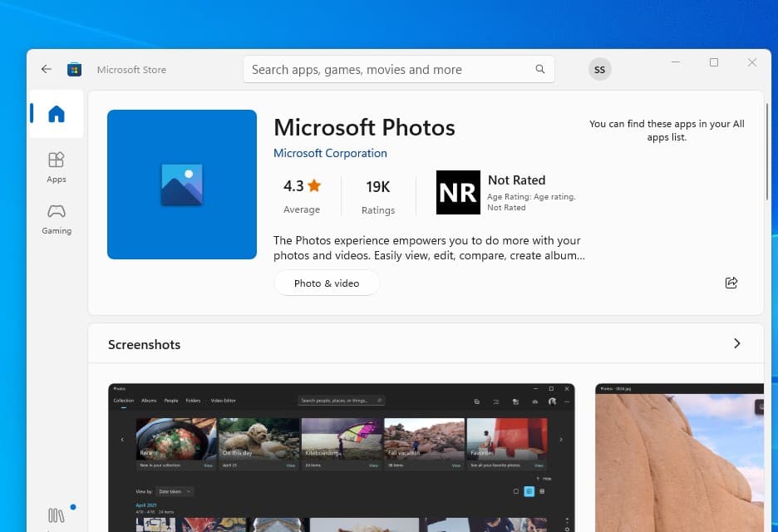Click the search magnifier icon

[x=539, y=69]
